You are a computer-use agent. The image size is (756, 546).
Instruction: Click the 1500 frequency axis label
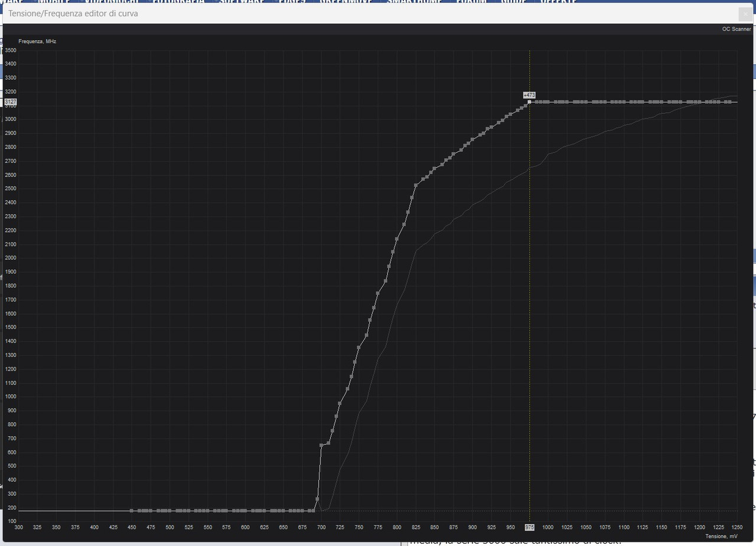click(x=11, y=328)
